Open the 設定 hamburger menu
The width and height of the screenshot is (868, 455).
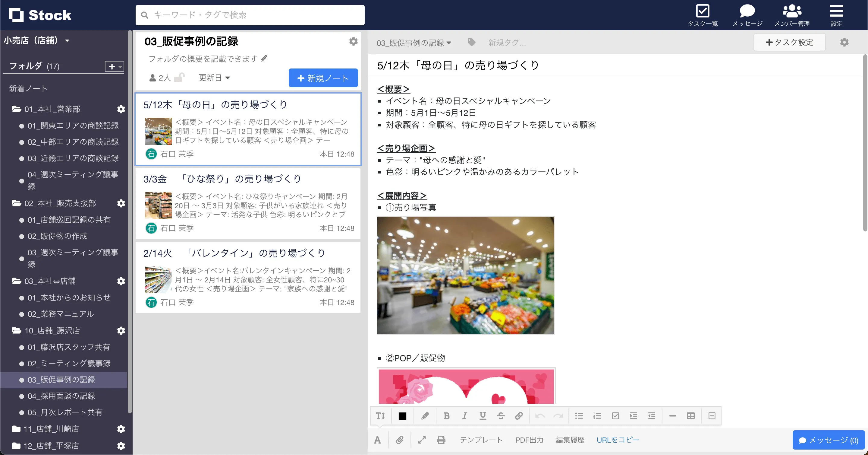point(836,14)
